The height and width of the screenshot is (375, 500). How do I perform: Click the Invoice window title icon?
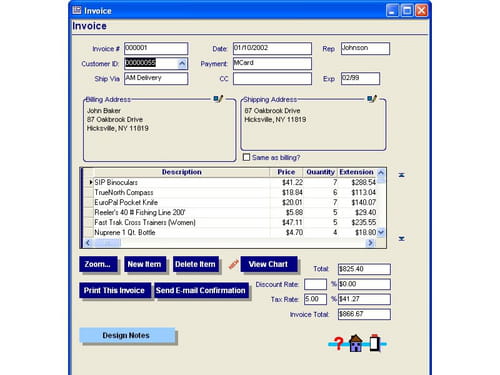tap(77, 10)
